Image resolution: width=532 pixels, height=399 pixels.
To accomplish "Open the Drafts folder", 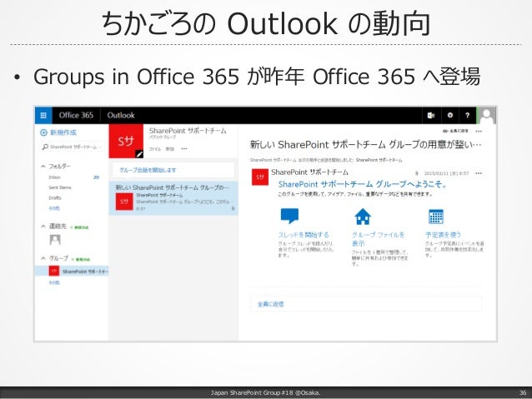I will click(x=55, y=198).
